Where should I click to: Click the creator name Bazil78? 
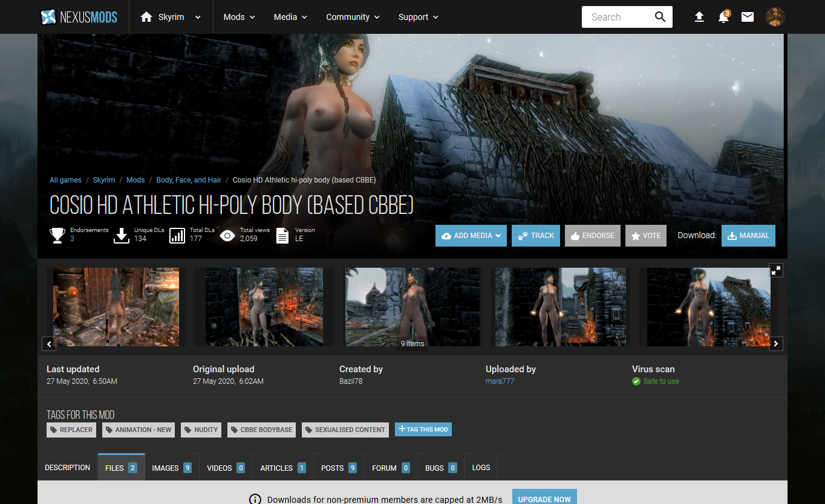351,381
